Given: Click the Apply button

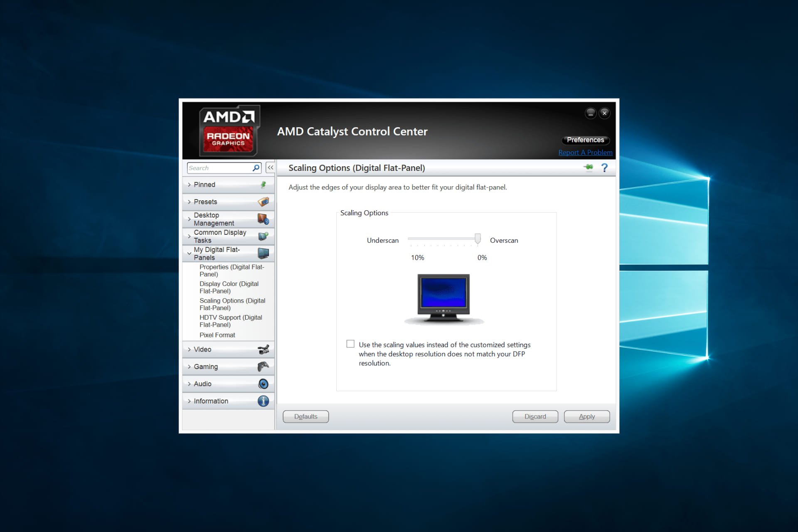Looking at the screenshot, I should pos(586,416).
